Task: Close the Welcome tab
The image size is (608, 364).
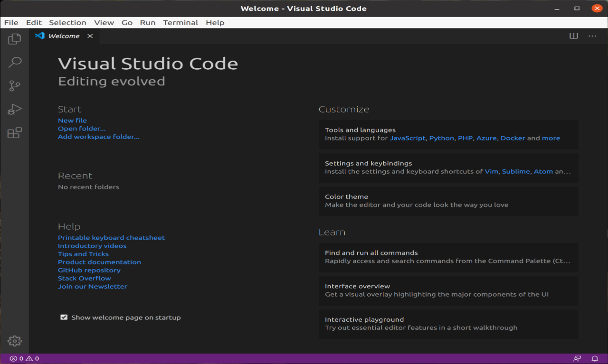Action: 90,36
